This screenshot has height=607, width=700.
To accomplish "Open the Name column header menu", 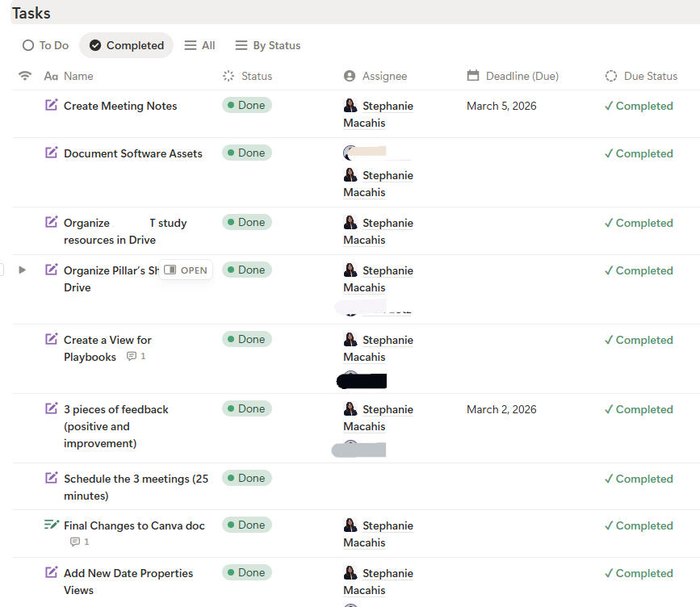I will 78,76.
